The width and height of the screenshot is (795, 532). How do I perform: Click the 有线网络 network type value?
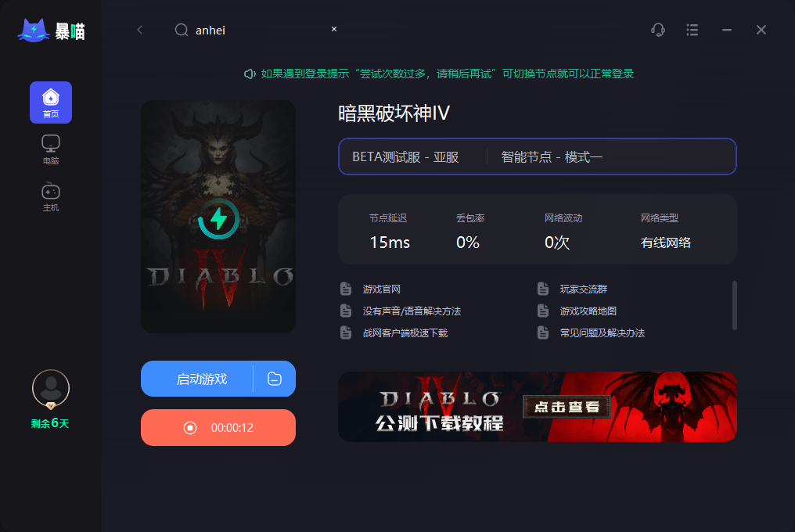pyautogui.click(x=666, y=243)
